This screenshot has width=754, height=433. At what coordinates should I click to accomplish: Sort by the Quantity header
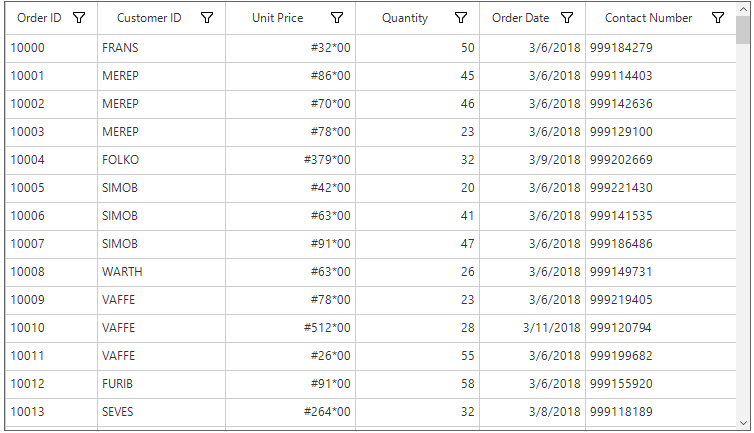pos(405,18)
